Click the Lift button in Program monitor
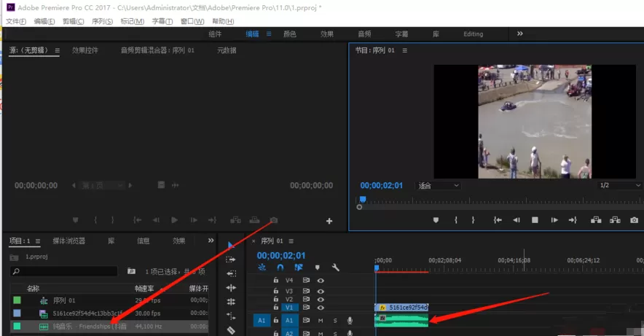 pos(596,220)
